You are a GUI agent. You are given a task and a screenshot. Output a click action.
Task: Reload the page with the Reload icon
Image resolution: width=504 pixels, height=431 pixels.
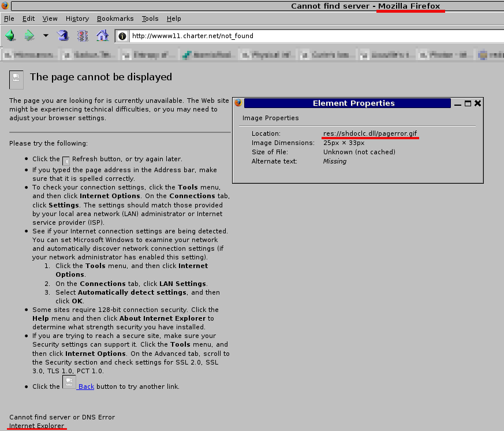point(63,35)
